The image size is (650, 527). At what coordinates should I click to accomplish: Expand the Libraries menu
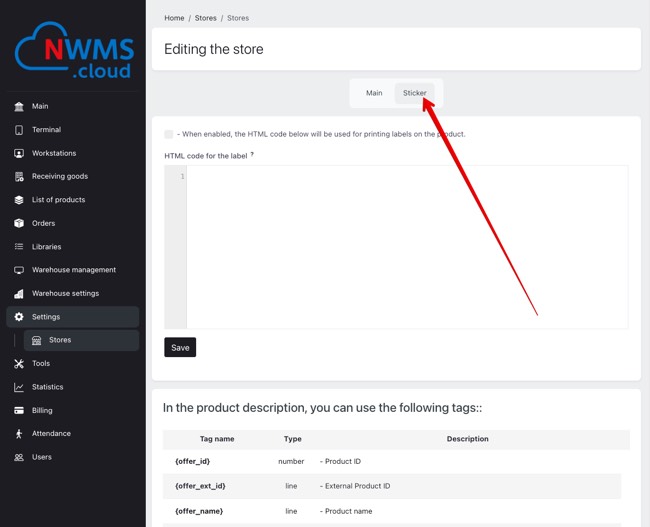46,247
